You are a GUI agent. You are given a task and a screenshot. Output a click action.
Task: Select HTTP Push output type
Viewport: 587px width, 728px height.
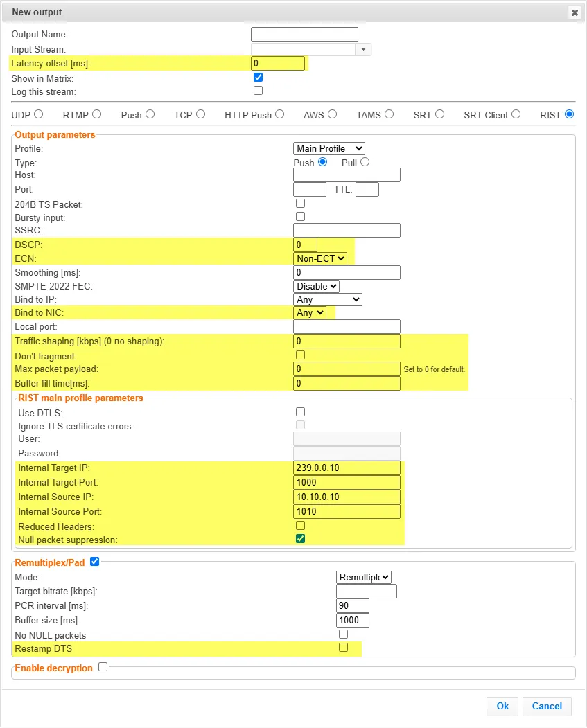pos(279,114)
